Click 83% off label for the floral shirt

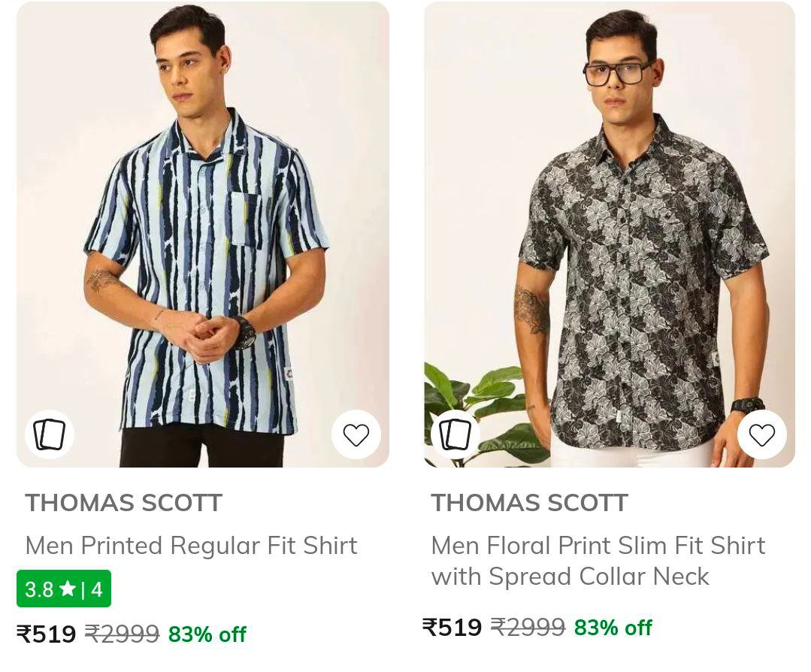click(x=613, y=627)
